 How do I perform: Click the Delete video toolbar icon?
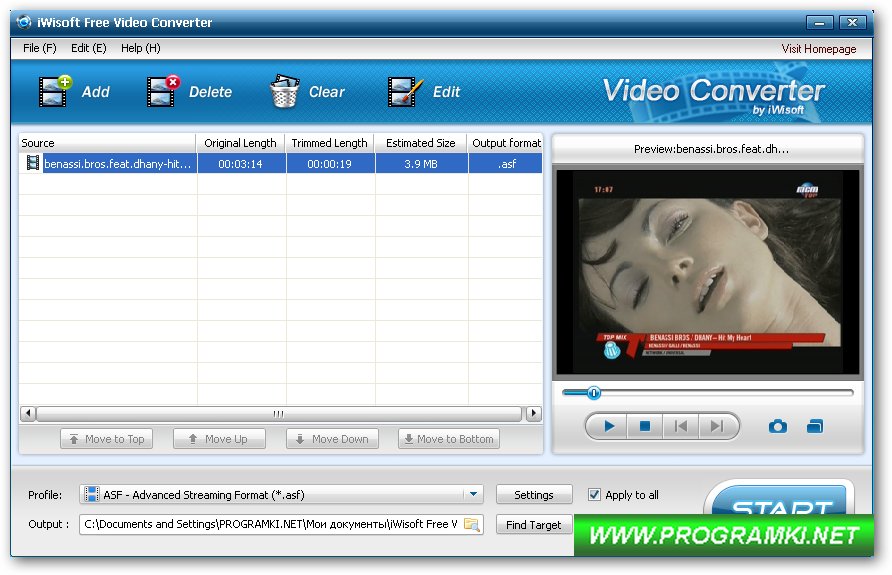[x=163, y=91]
